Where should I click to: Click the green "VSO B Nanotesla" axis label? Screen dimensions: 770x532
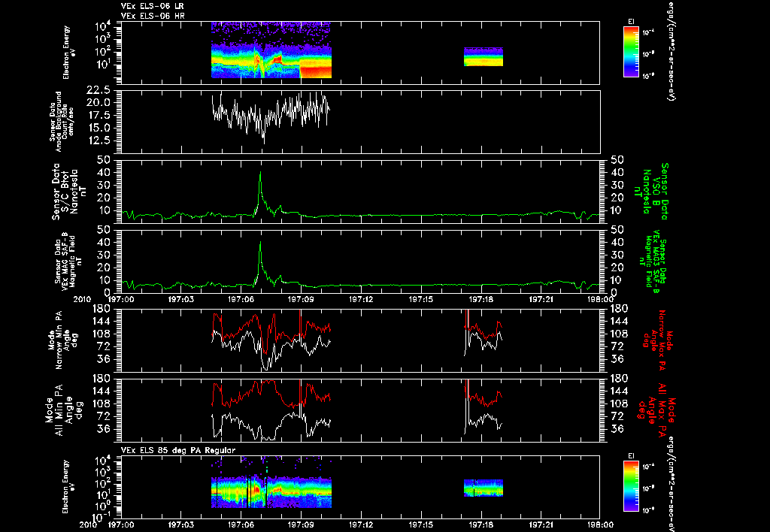point(653,192)
